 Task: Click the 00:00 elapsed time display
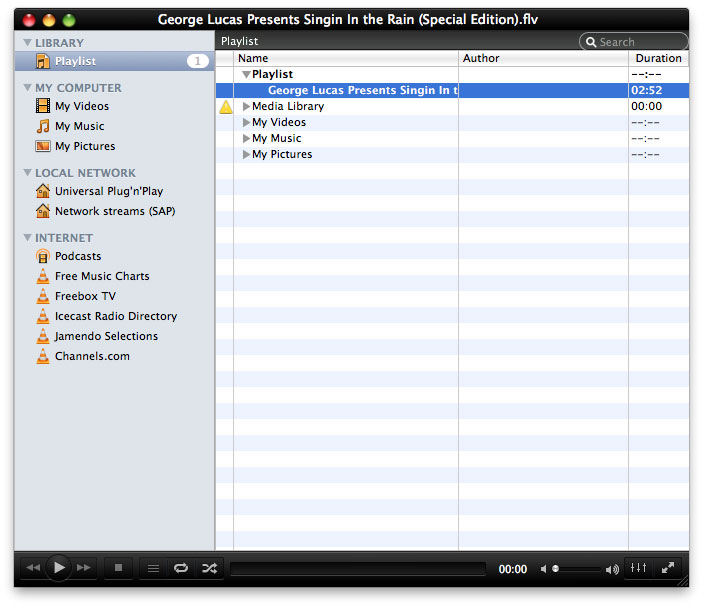(512, 569)
